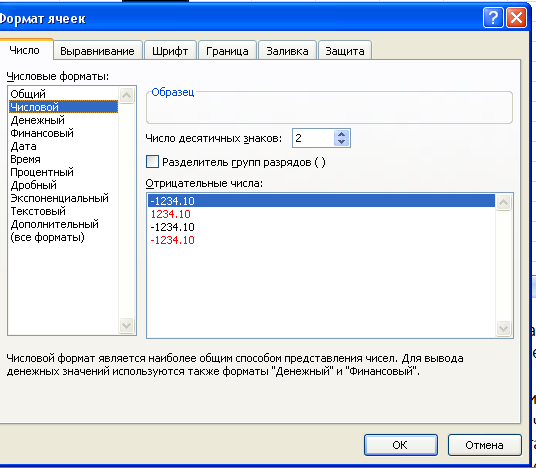Confirm with the OK button
The width and height of the screenshot is (536, 468).
coord(401,445)
